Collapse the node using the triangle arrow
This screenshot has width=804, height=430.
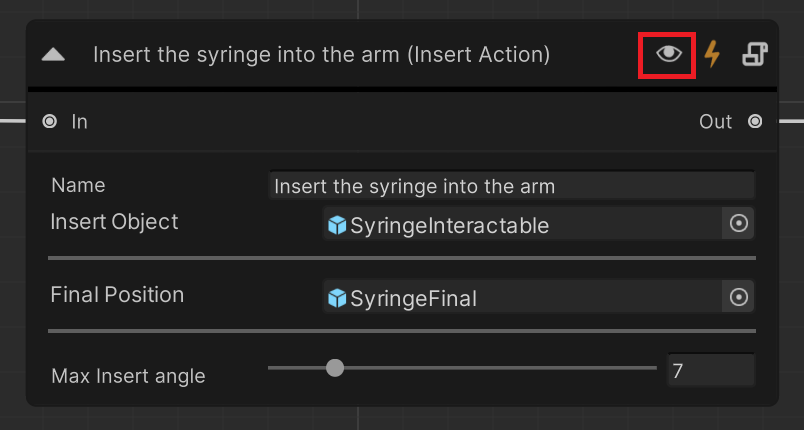coord(53,54)
